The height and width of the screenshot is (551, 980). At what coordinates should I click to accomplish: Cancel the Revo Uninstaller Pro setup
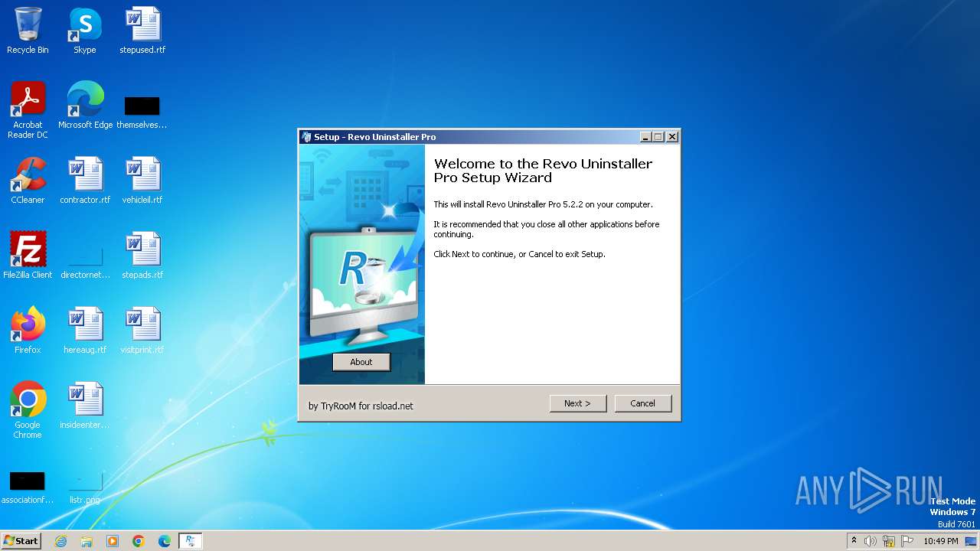coord(643,403)
